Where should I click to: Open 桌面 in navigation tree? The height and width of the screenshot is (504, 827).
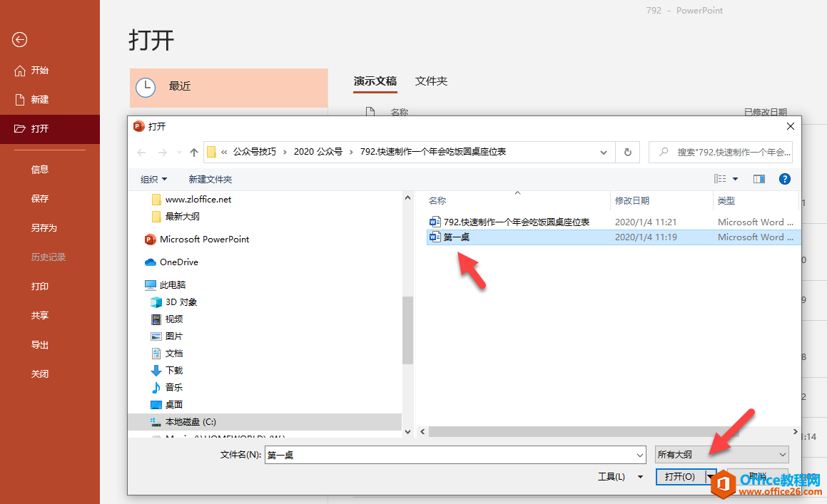[x=173, y=405]
